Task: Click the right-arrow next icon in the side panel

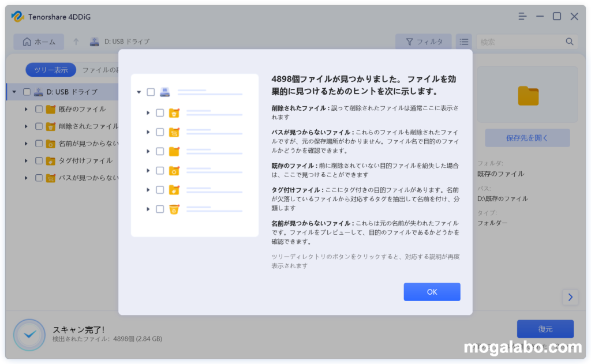Action: tap(570, 297)
